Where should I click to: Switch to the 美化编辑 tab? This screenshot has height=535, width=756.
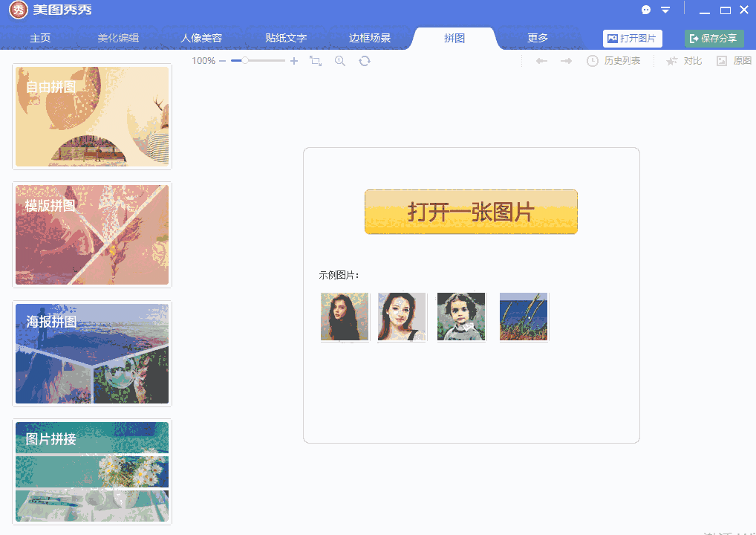point(118,38)
